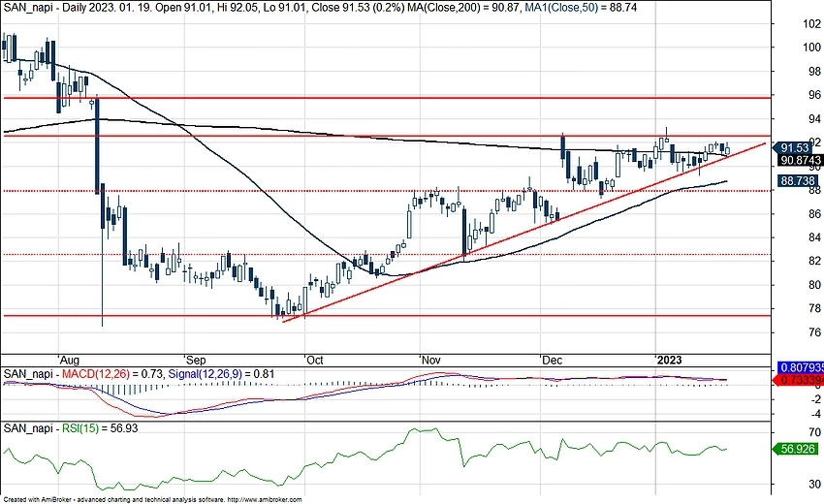Click the Nov label on the date axis

[x=430, y=358]
